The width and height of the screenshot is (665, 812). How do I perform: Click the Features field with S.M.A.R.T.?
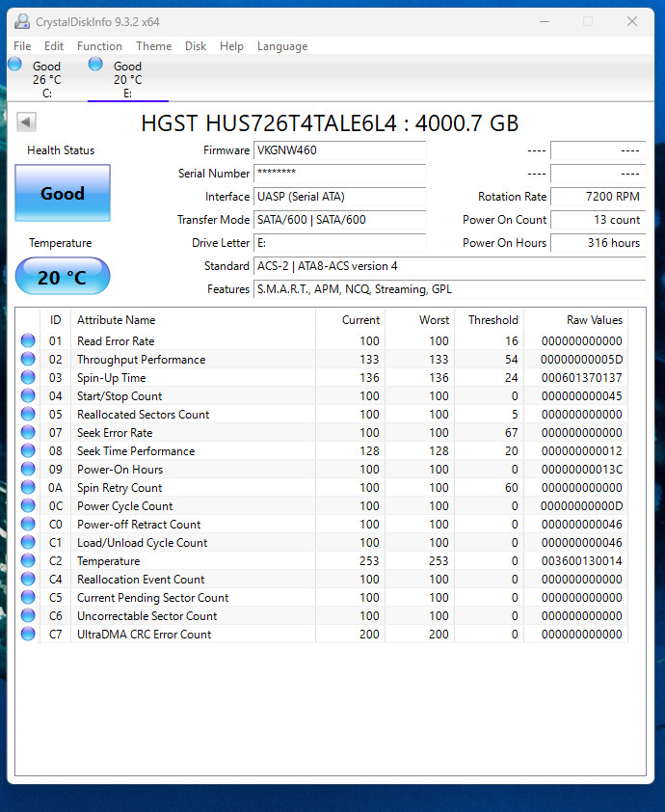point(450,289)
